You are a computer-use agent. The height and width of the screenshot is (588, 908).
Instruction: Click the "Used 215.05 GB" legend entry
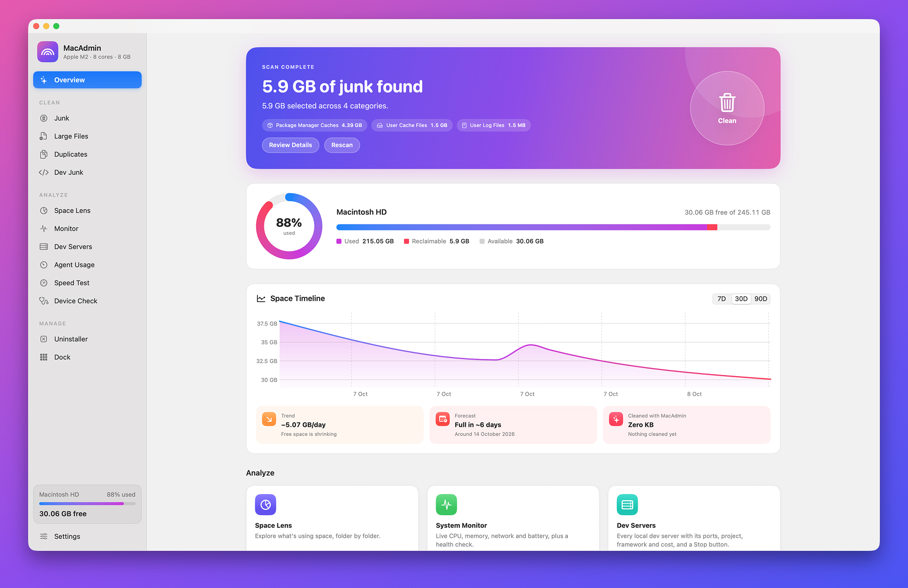365,242
